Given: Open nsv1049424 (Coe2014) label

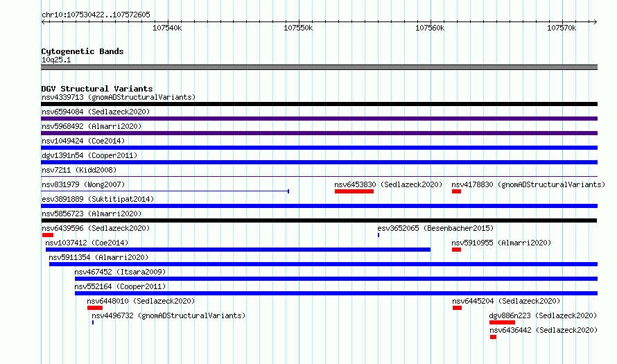Looking at the screenshot, I should [x=83, y=141].
